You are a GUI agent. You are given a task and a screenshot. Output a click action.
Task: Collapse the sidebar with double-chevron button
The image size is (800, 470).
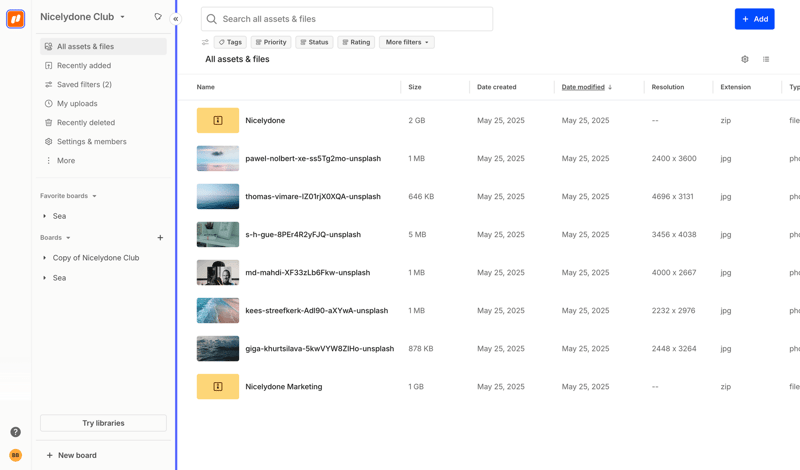point(176,19)
